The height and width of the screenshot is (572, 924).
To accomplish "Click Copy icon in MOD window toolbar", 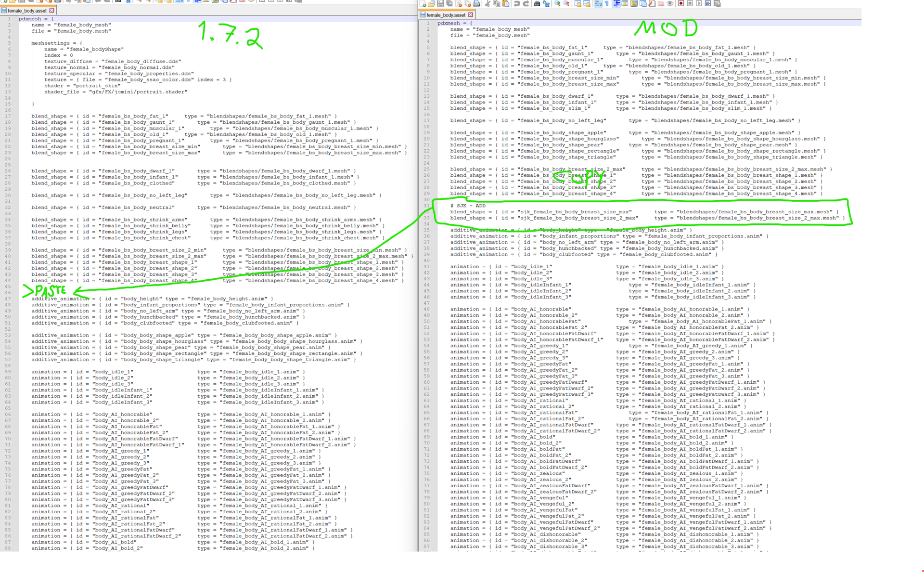I will tap(497, 3).
